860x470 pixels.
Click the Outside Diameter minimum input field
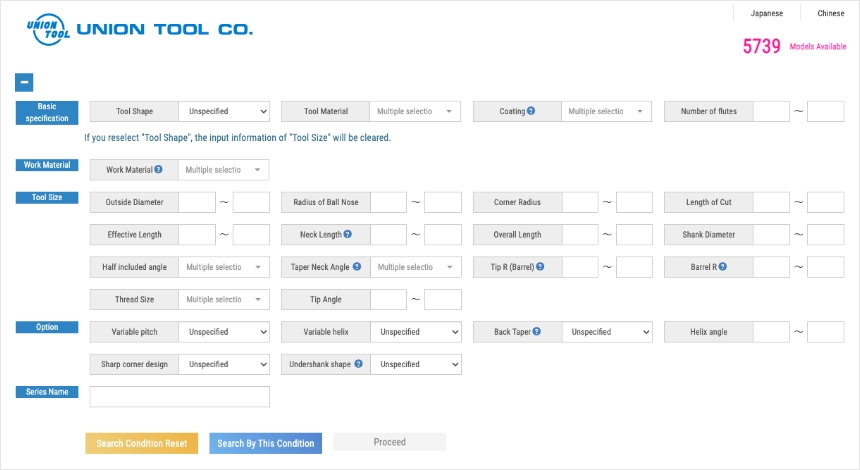pos(197,203)
